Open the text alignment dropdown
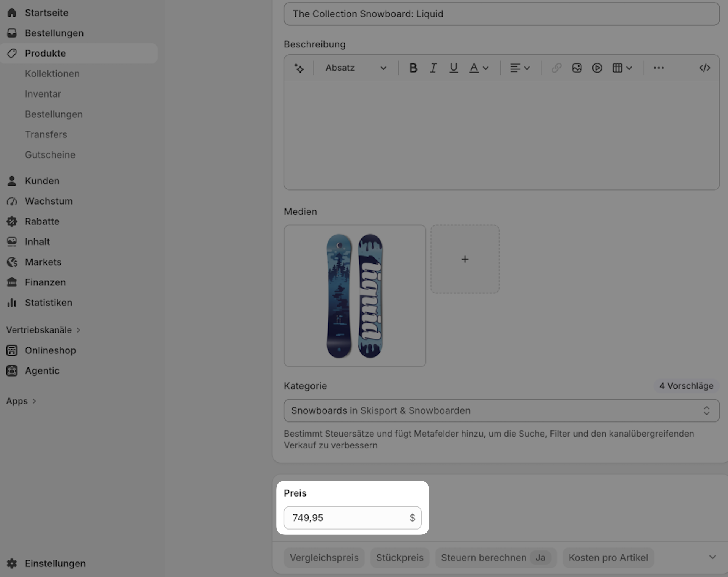The height and width of the screenshot is (577, 728). point(520,68)
